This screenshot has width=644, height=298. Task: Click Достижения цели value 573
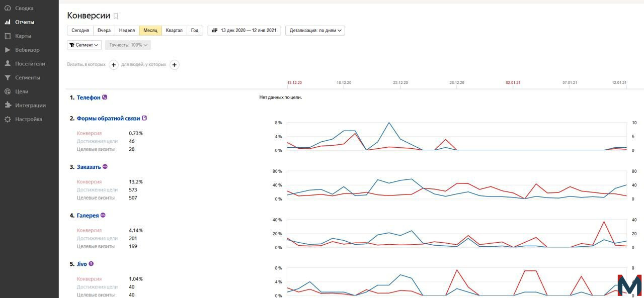[x=133, y=190]
